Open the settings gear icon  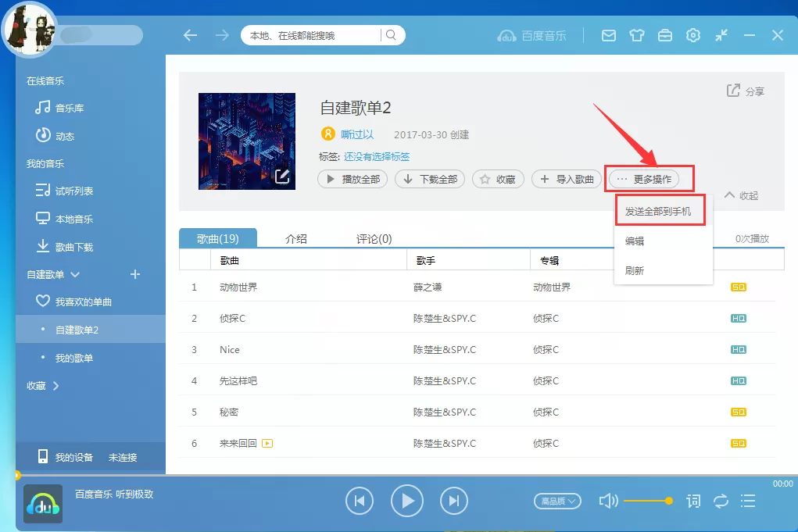pos(693,35)
